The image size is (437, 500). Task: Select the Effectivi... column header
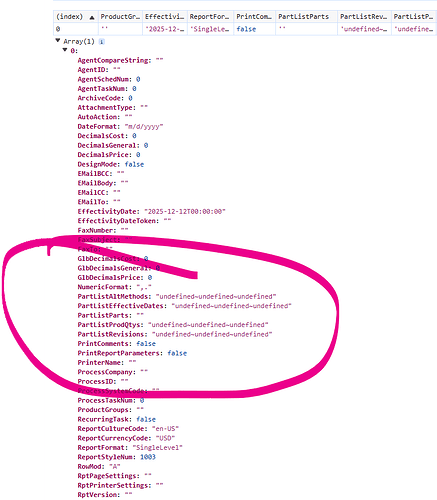point(164,17)
